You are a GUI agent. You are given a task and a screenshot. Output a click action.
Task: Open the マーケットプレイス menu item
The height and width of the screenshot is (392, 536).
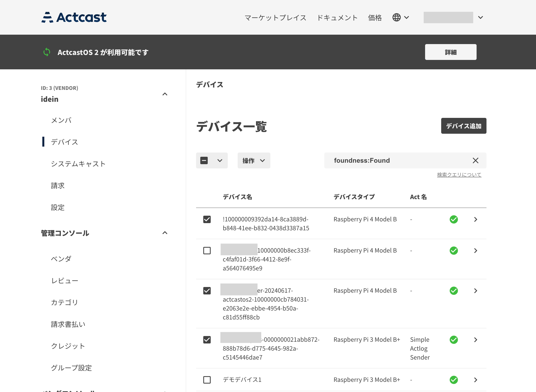tap(275, 17)
